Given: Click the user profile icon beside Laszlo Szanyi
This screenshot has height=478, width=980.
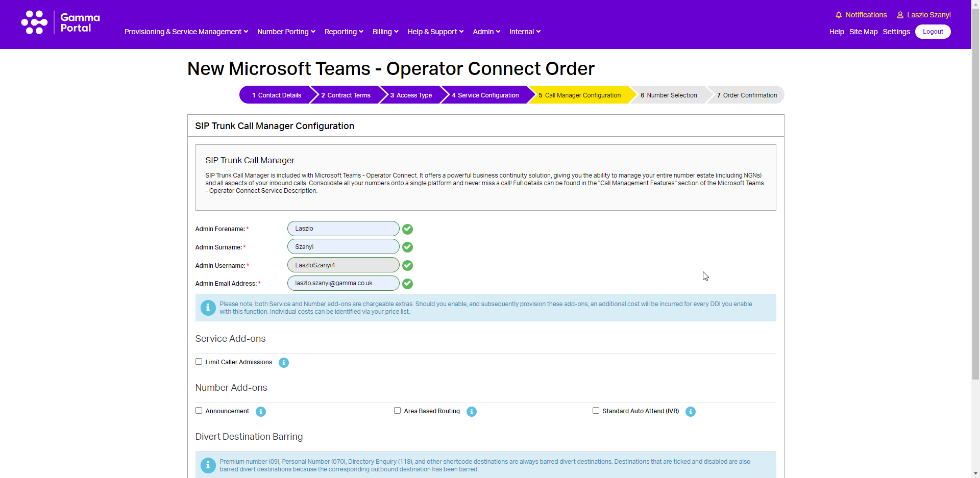Looking at the screenshot, I should 900,15.
